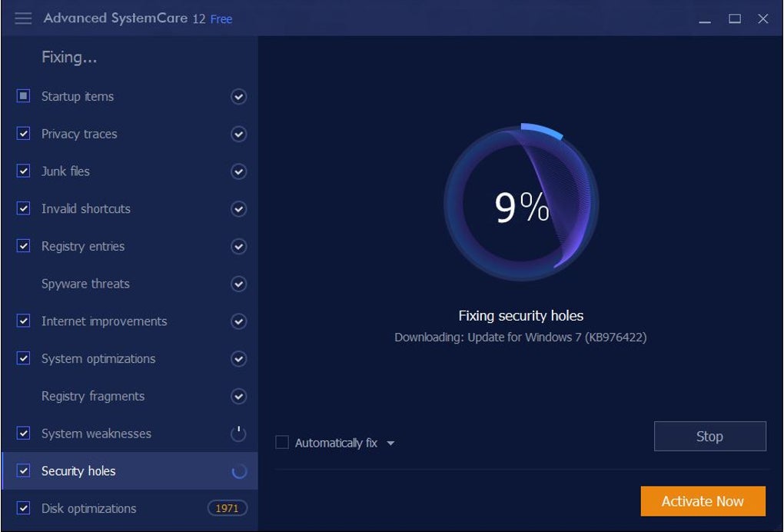Maximize the Advanced SystemCare window
Image resolution: width=784 pixels, height=532 pixels.
(735, 18)
